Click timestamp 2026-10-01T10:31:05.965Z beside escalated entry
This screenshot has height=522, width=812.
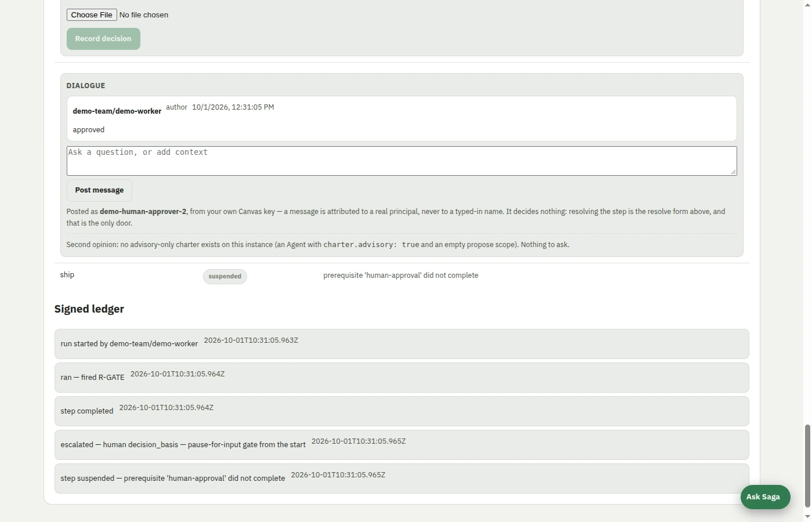tap(358, 441)
